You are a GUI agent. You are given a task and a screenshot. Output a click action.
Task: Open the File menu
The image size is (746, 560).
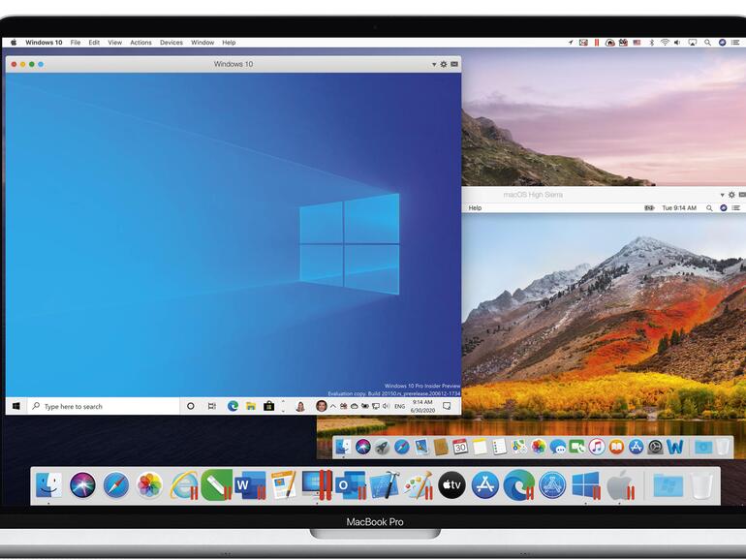coord(76,43)
